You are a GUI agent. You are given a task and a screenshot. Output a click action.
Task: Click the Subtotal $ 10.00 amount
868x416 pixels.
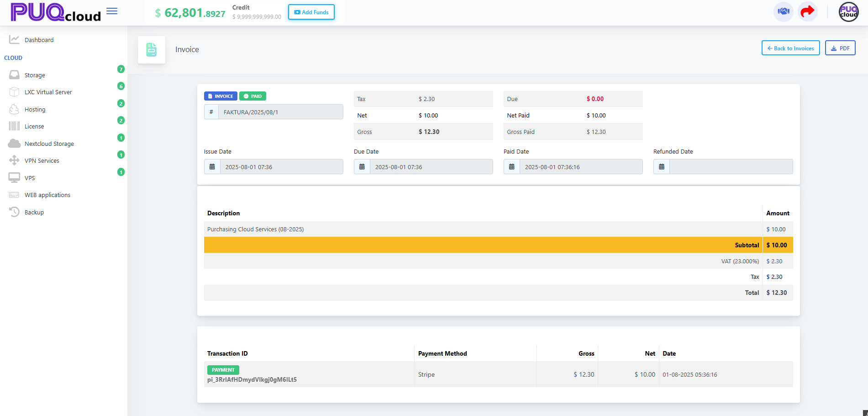[x=777, y=245]
